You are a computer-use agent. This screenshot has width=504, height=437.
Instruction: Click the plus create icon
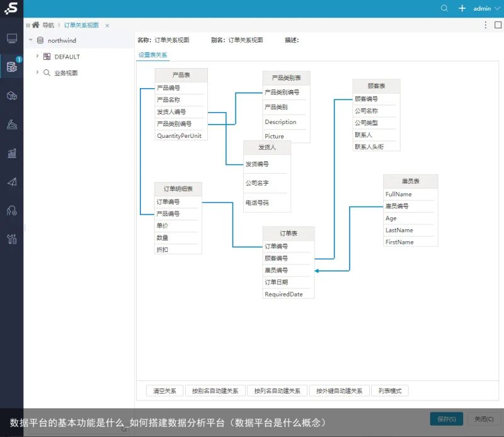tap(462, 8)
